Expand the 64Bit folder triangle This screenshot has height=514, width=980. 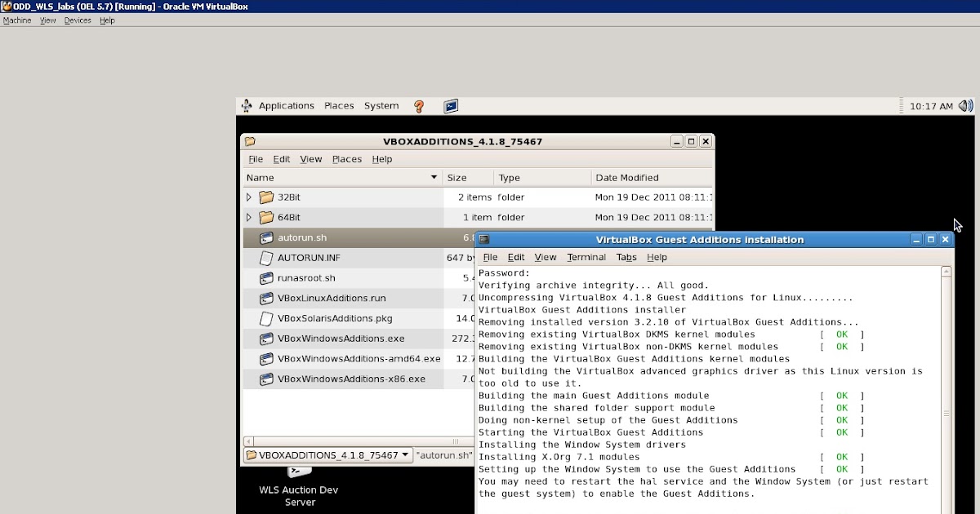pyautogui.click(x=249, y=218)
